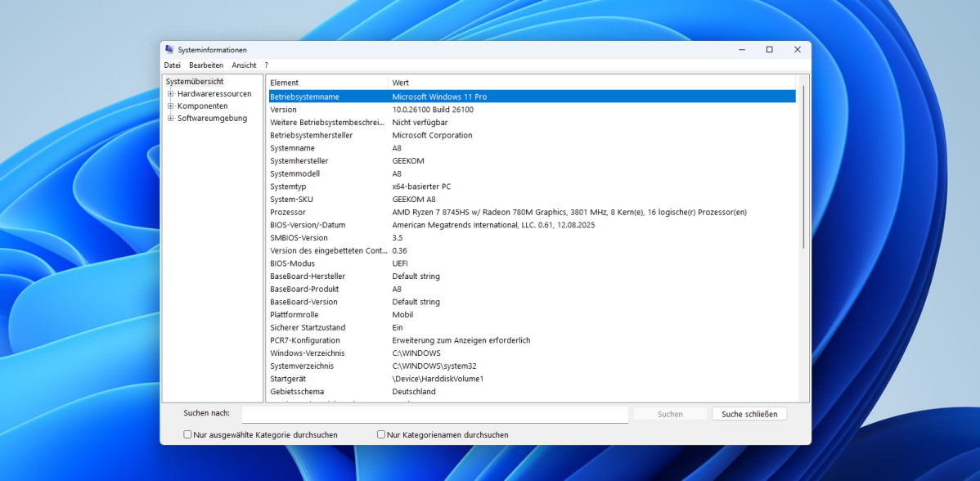
Task: Select Systemübersicht in the sidebar
Action: (195, 81)
